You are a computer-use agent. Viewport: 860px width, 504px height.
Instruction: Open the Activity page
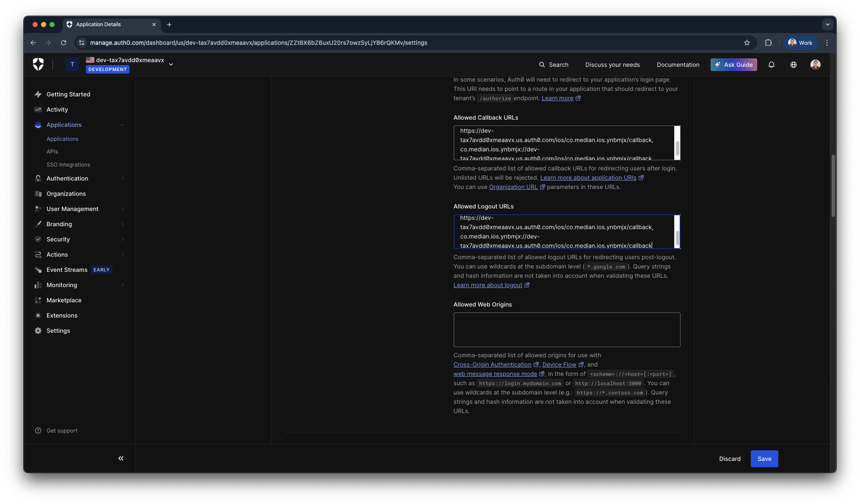point(57,109)
